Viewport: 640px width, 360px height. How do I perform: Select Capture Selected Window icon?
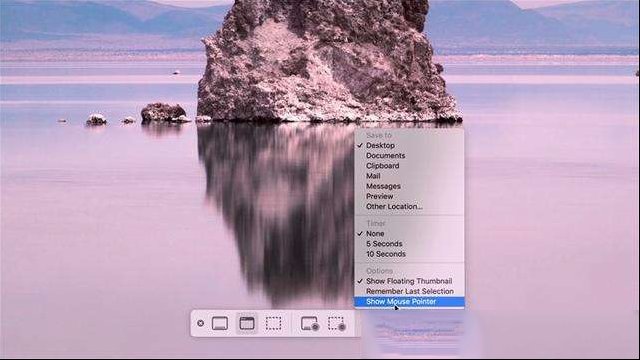(x=247, y=324)
